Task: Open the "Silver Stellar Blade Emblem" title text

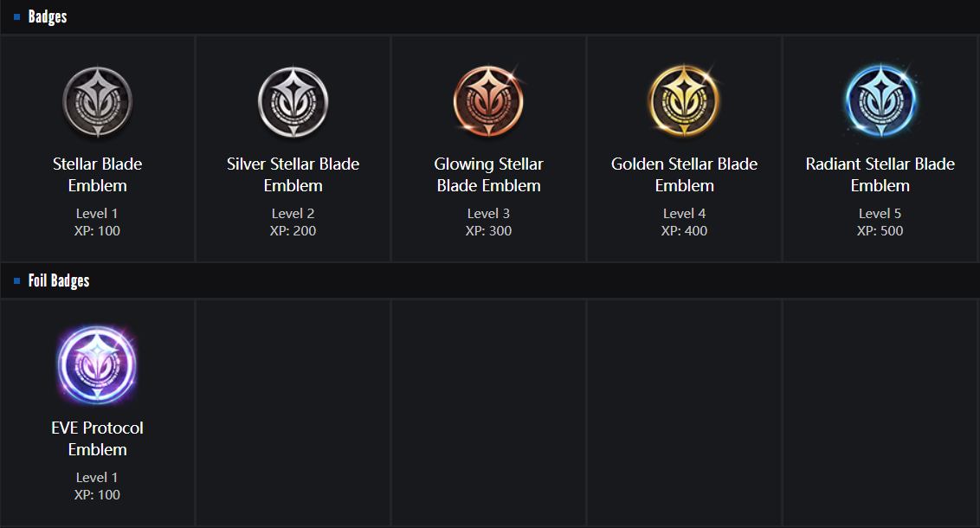Action: pos(293,175)
